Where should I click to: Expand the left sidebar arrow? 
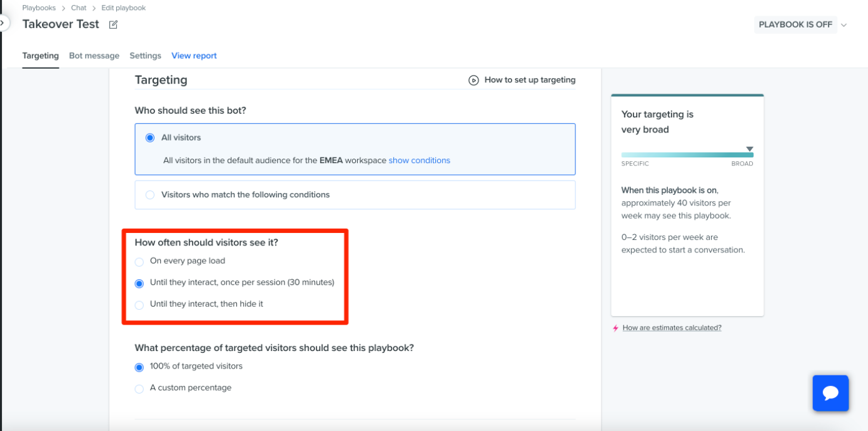click(x=3, y=23)
